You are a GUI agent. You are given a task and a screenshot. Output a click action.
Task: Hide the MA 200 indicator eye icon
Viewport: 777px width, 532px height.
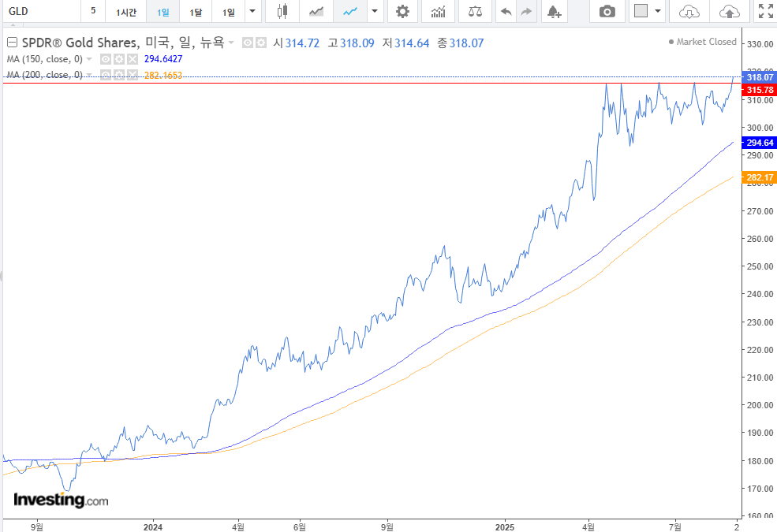106,75
